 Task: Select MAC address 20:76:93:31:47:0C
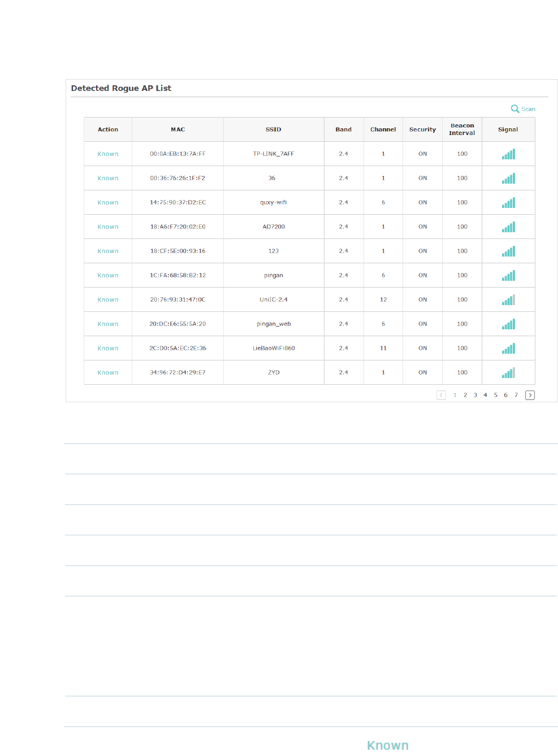click(178, 299)
